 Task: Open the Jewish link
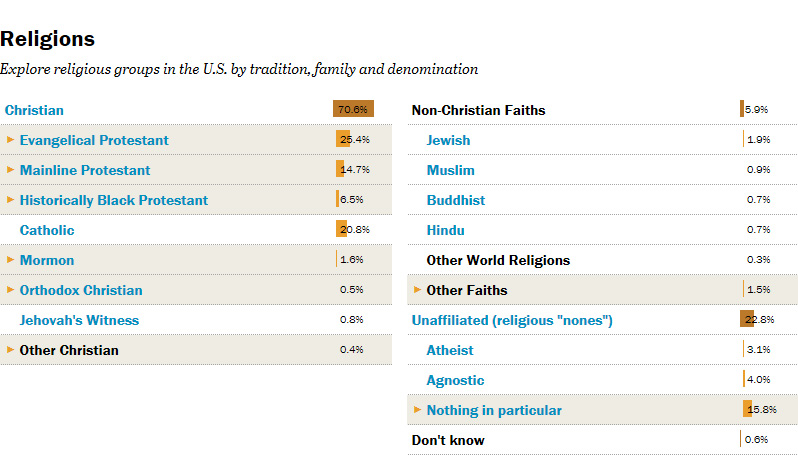448,140
